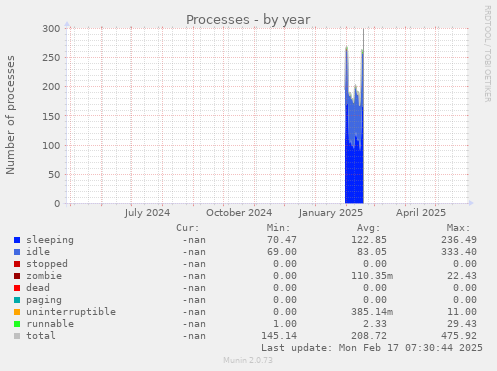Click total min value 145.14
This screenshot has width=497, height=371.
click(x=279, y=336)
